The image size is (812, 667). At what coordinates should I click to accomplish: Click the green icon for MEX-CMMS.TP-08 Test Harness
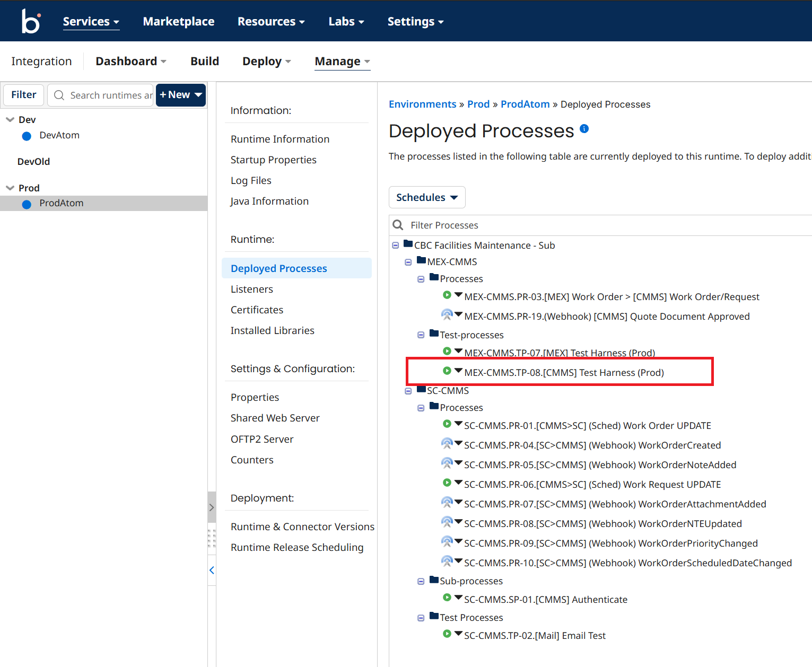[447, 371]
